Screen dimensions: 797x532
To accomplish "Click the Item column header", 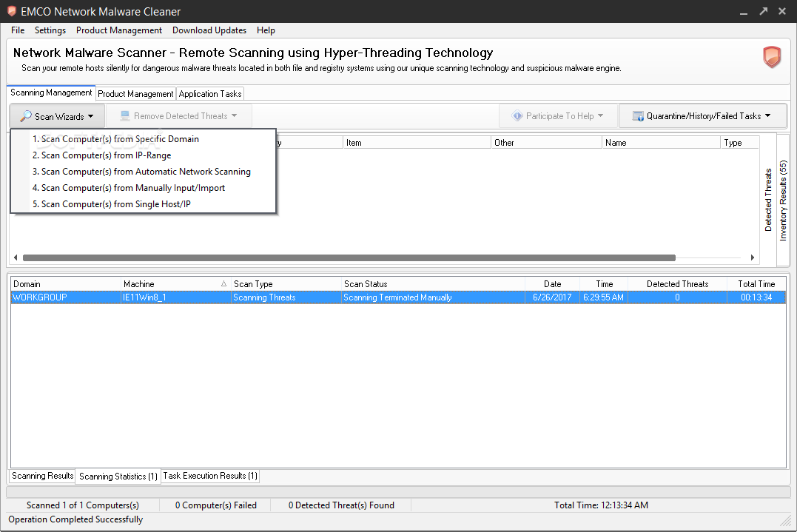I will (417, 143).
